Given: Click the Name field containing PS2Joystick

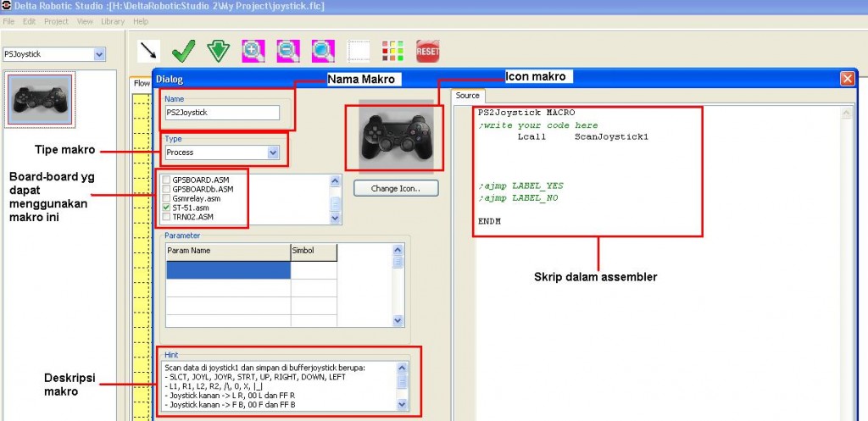Looking at the screenshot, I should pos(222,112).
